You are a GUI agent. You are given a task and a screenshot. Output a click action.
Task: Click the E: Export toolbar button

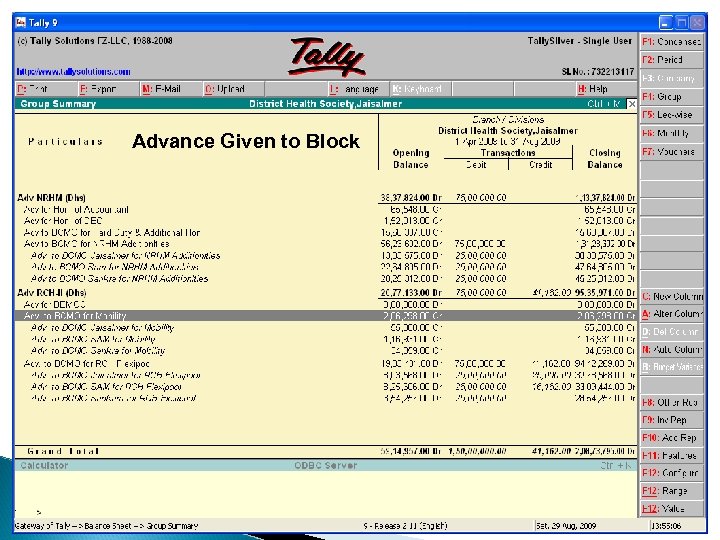pyautogui.click(x=107, y=89)
